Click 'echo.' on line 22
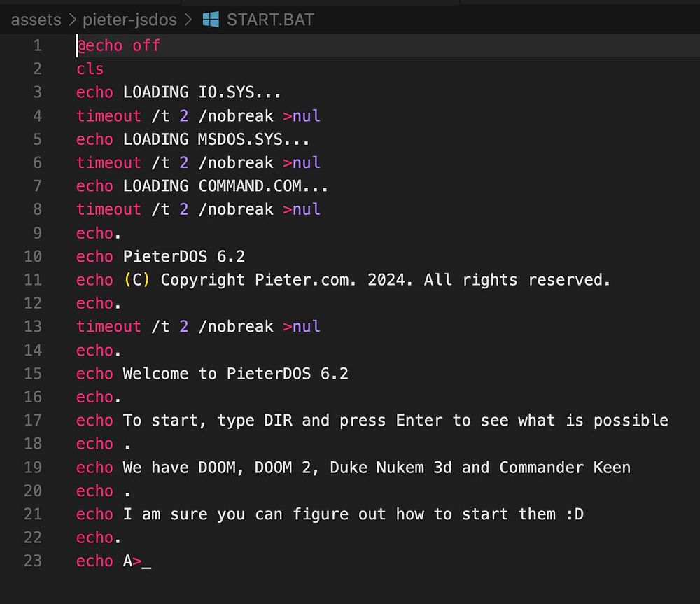The height and width of the screenshot is (604, 700). 98,538
